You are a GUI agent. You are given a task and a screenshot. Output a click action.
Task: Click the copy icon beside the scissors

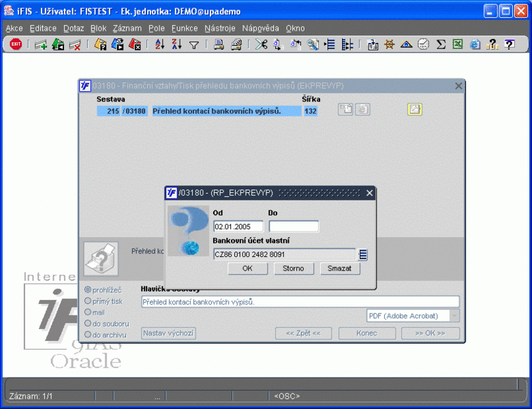tap(278, 44)
